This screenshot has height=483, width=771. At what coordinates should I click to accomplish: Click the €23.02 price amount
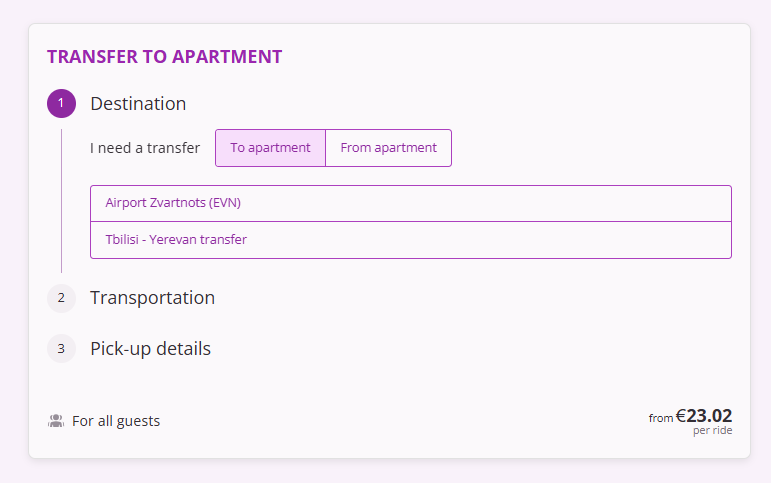(704, 416)
